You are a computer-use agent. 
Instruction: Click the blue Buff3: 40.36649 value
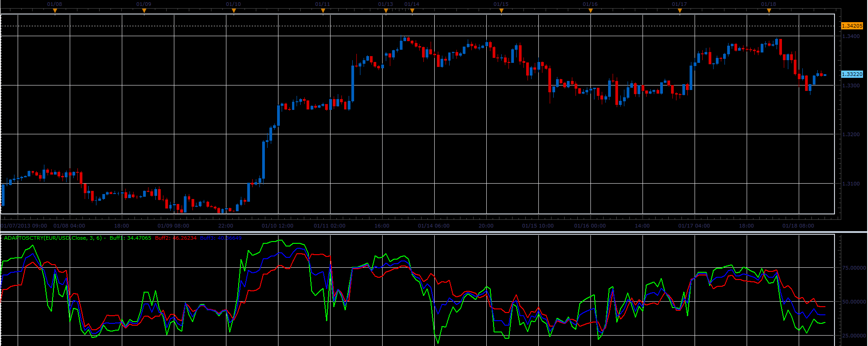[221, 238]
